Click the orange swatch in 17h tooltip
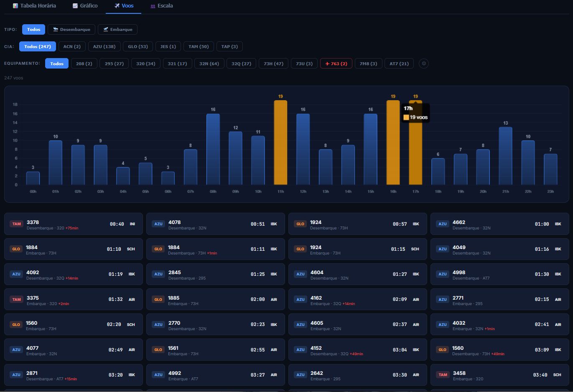573x392 pixels. click(x=406, y=117)
